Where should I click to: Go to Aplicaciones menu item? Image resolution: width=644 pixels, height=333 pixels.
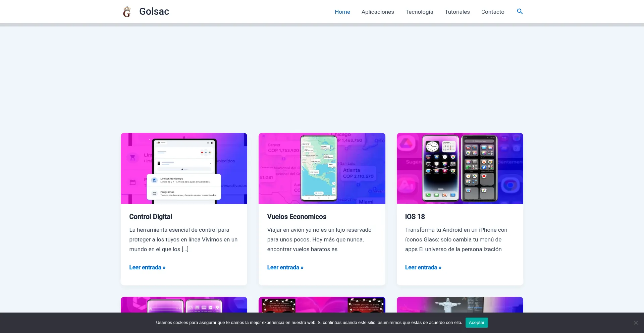click(x=377, y=12)
